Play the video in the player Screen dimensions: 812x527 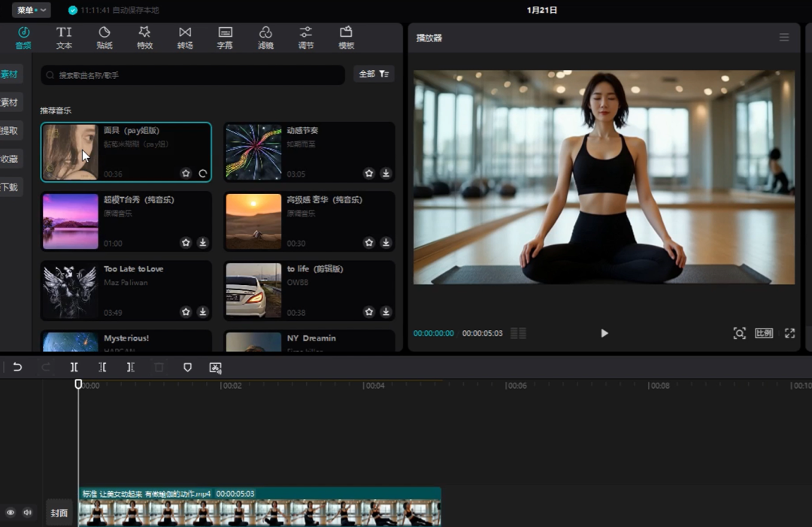(x=604, y=333)
